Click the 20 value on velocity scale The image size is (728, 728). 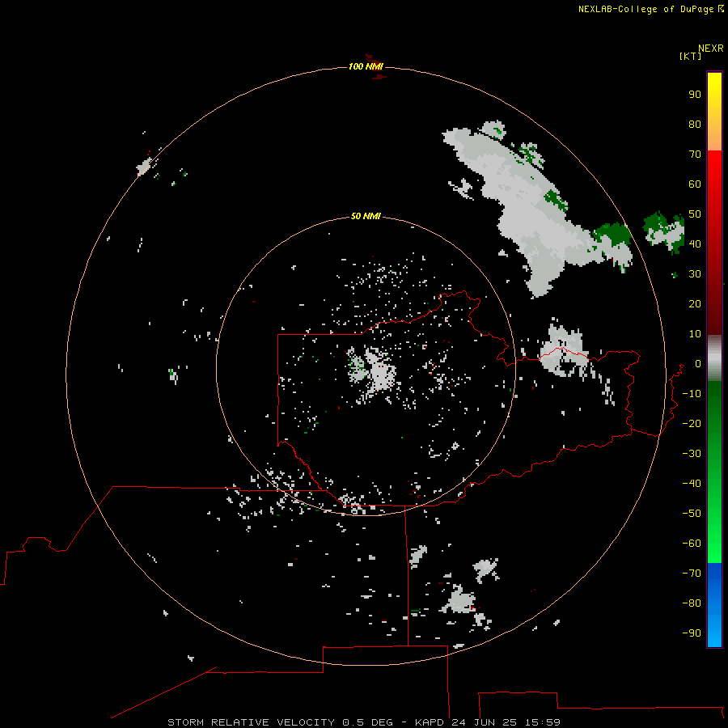click(695, 304)
